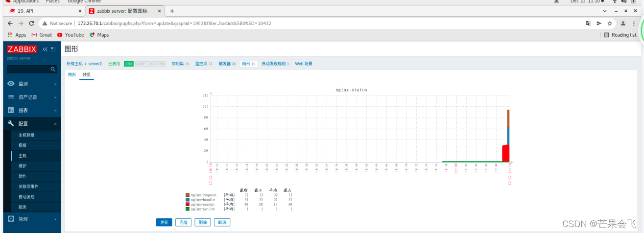The width and height of the screenshot is (644, 233).
Task: Open the Chrome profile icon
Action: pyautogui.click(x=623, y=23)
